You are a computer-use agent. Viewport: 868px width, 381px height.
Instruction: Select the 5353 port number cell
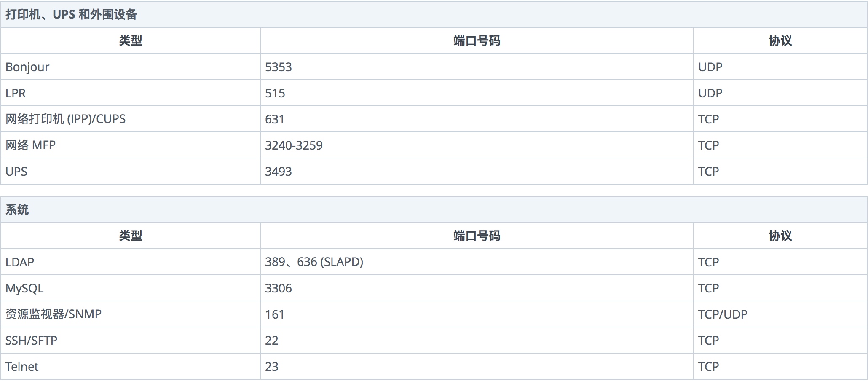coord(477,67)
